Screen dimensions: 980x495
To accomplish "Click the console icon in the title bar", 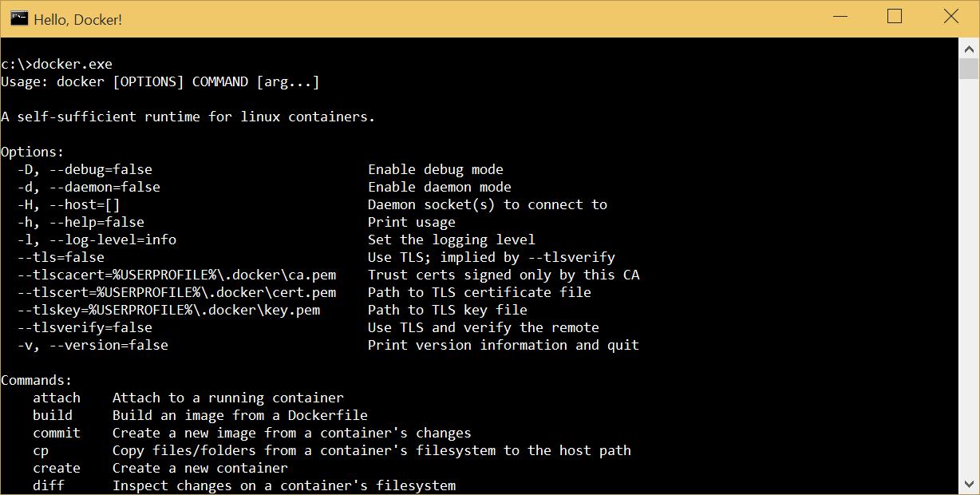I will tap(19, 18).
